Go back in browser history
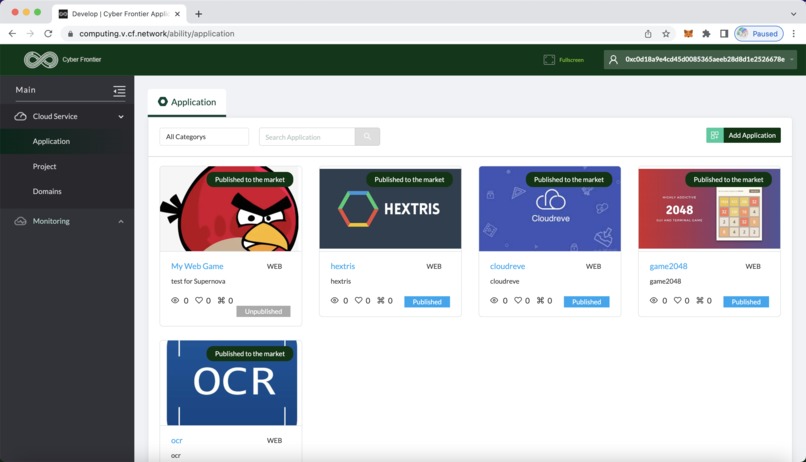Viewport: 806px width, 462px height. tap(12, 33)
